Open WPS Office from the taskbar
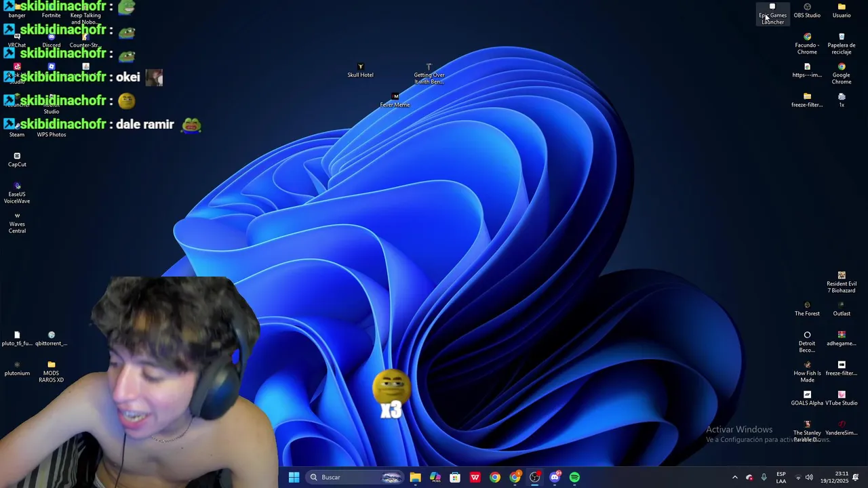The width and height of the screenshot is (868, 488). pyautogui.click(x=475, y=477)
